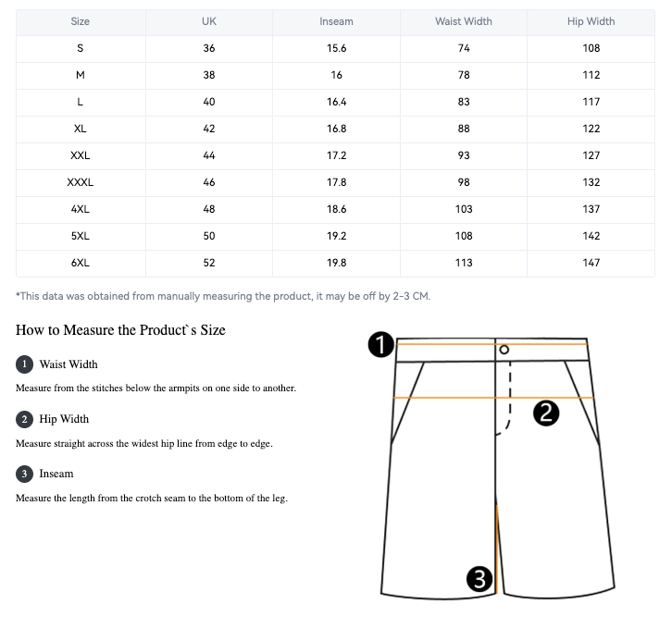Click the Waist Width table column header
The image size is (672, 629).
click(464, 21)
